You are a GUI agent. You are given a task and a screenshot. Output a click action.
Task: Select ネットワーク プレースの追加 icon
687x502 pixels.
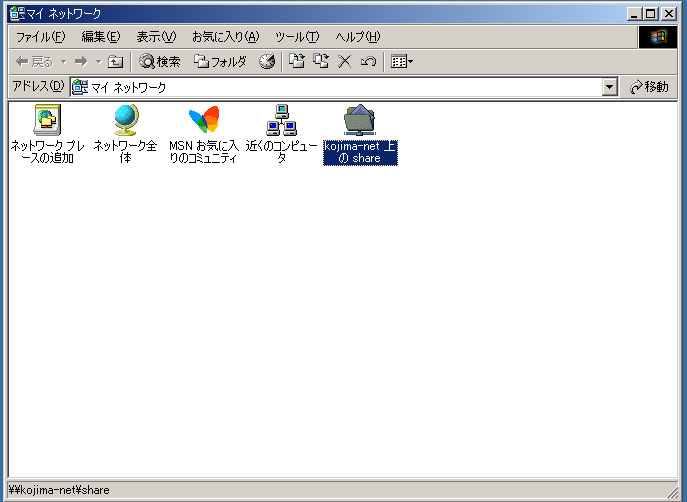[47, 120]
